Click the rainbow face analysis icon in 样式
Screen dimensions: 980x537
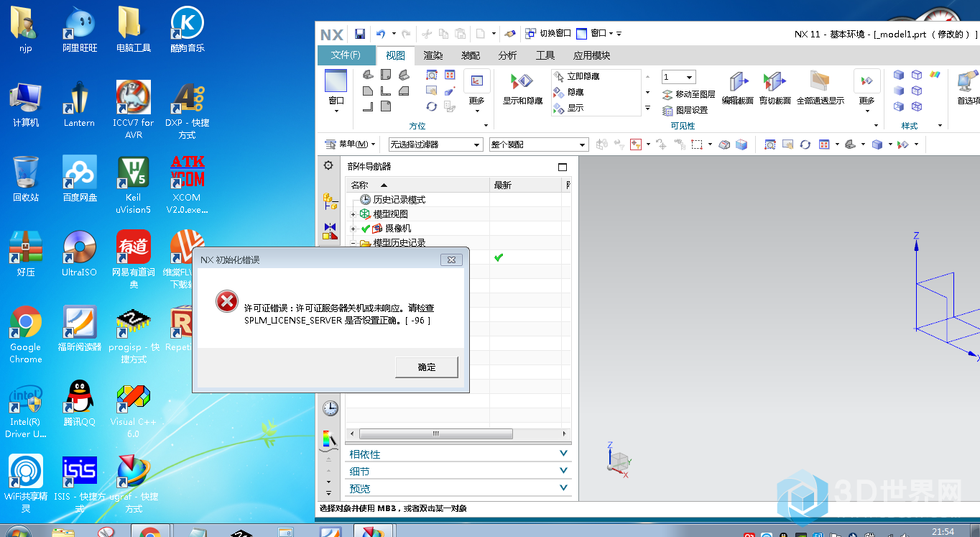point(935,75)
